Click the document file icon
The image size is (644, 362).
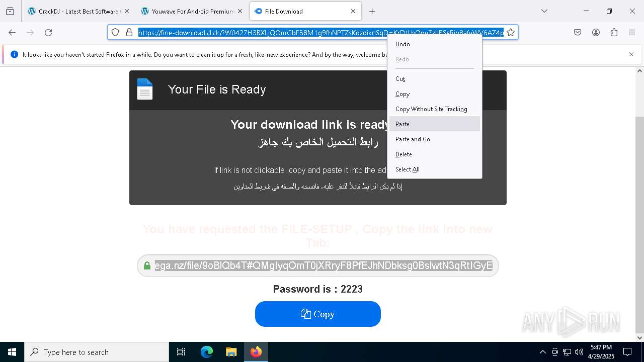click(145, 89)
